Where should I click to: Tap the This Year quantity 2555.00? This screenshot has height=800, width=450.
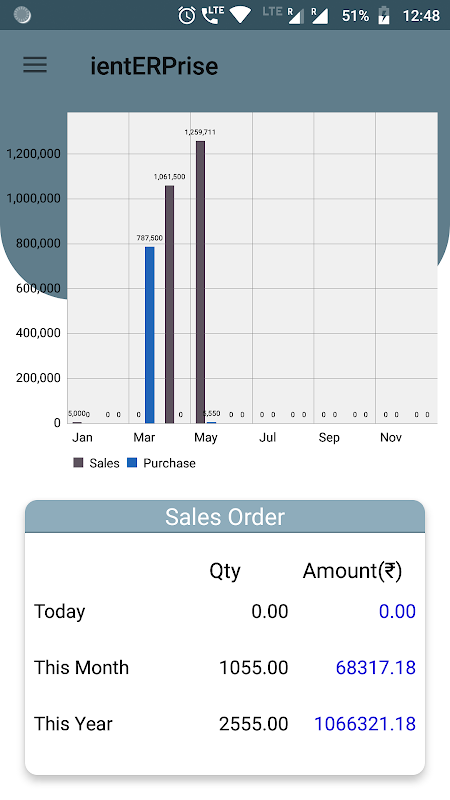254,723
